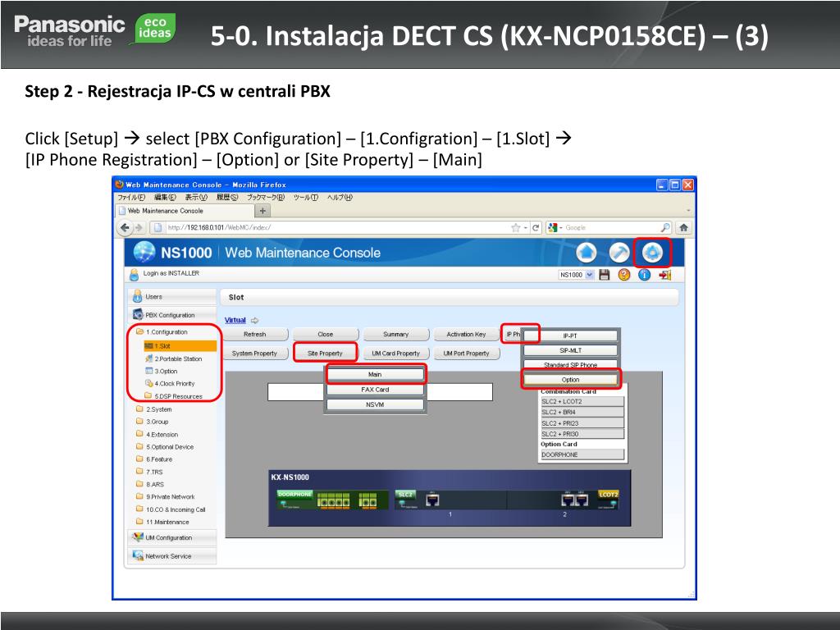Expand the 5.Optional Device folder
The width and height of the screenshot is (840, 630).
[165, 447]
